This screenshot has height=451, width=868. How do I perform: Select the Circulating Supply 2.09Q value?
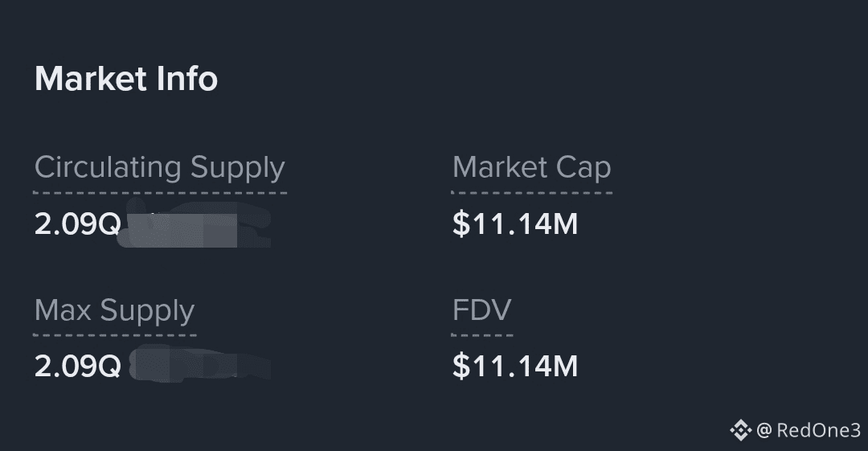(77, 224)
